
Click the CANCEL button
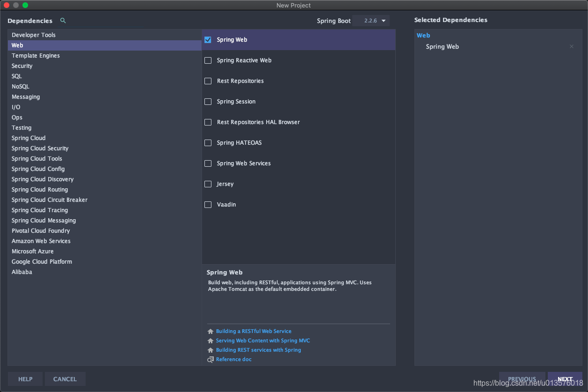pos(65,379)
